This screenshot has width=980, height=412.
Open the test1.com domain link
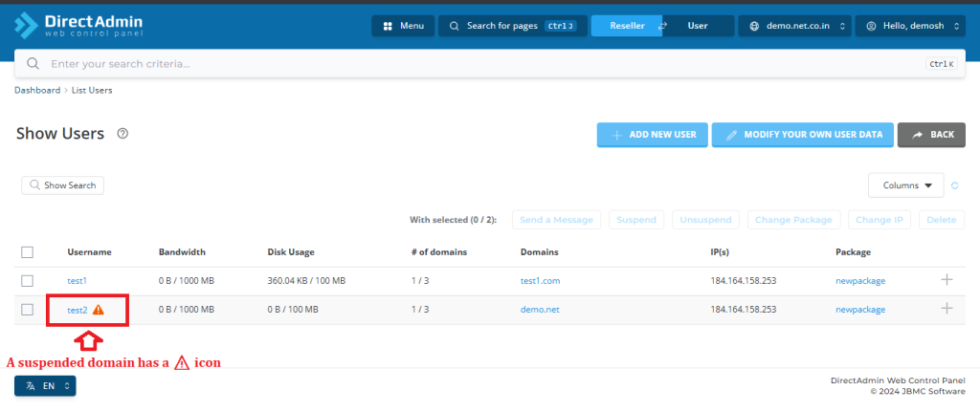coord(540,281)
